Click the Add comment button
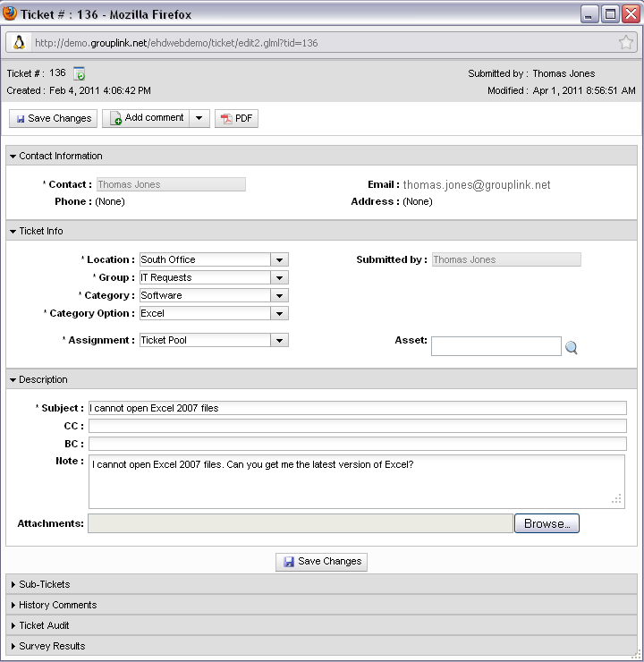The height and width of the screenshot is (662, 644). 146,118
